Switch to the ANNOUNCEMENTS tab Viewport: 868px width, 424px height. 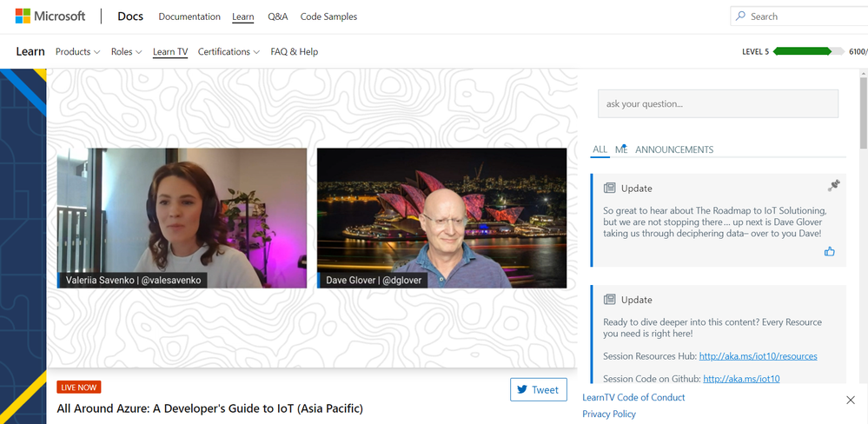point(674,149)
